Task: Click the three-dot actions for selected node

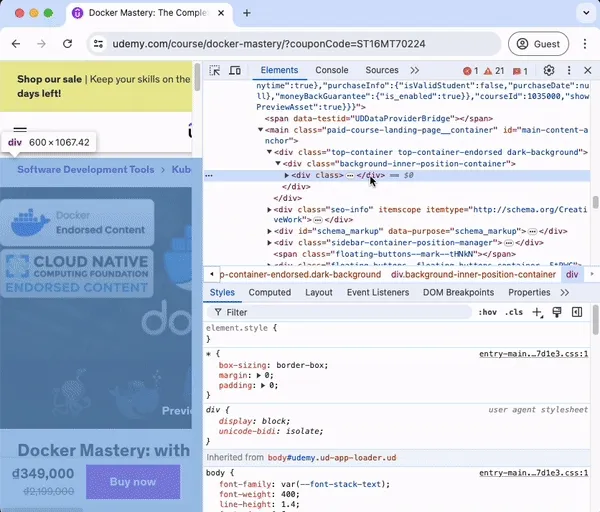Action: (x=209, y=175)
